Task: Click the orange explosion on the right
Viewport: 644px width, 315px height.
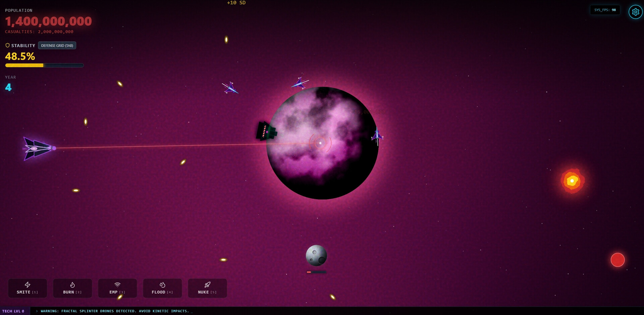Action: coord(572,181)
